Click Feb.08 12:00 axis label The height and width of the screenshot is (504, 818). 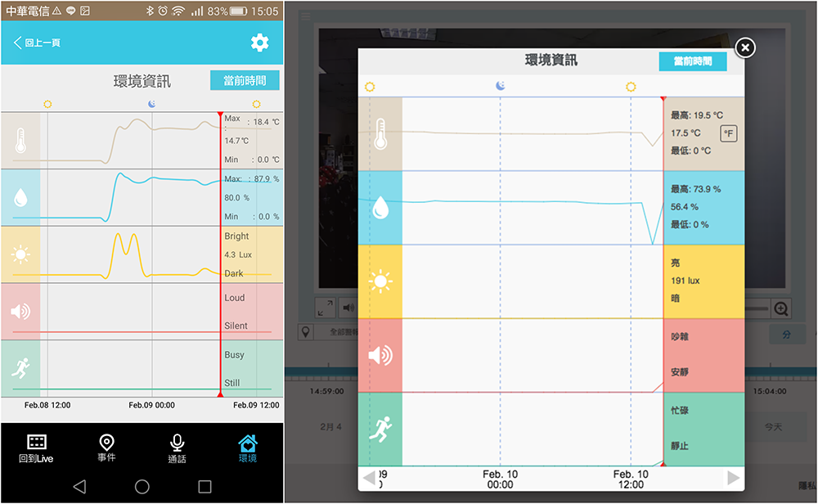(x=47, y=405)
